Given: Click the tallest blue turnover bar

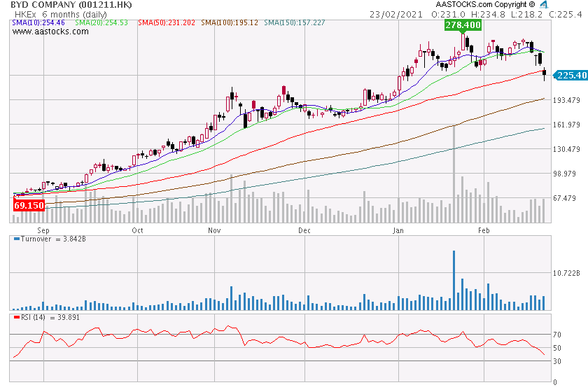Looking at the screenshot, I should point(454,280).
